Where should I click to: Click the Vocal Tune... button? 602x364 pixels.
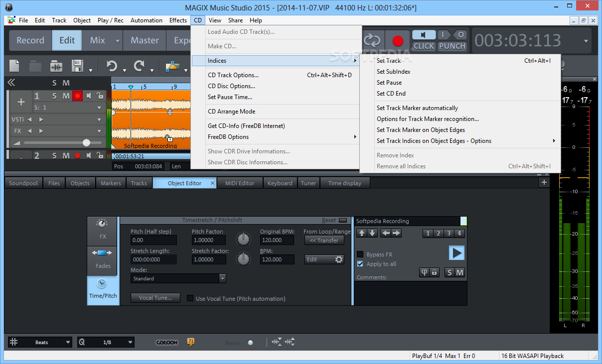(155, 298)
